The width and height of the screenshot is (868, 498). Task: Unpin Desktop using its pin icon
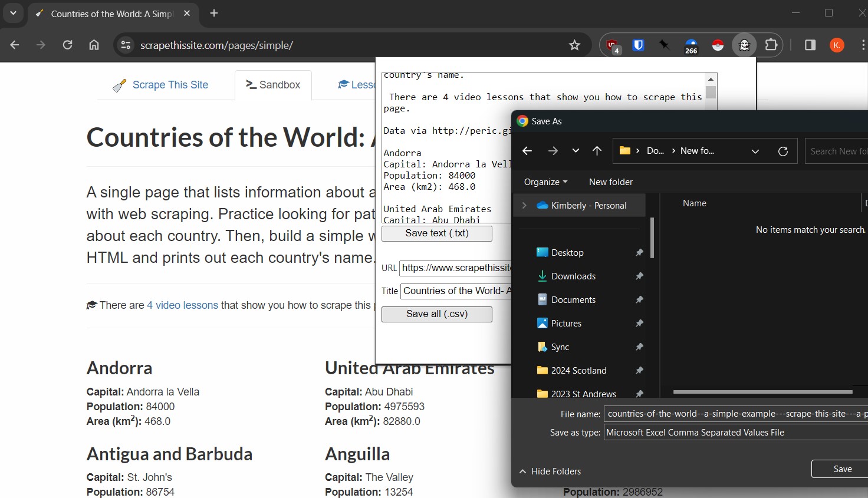639,253
